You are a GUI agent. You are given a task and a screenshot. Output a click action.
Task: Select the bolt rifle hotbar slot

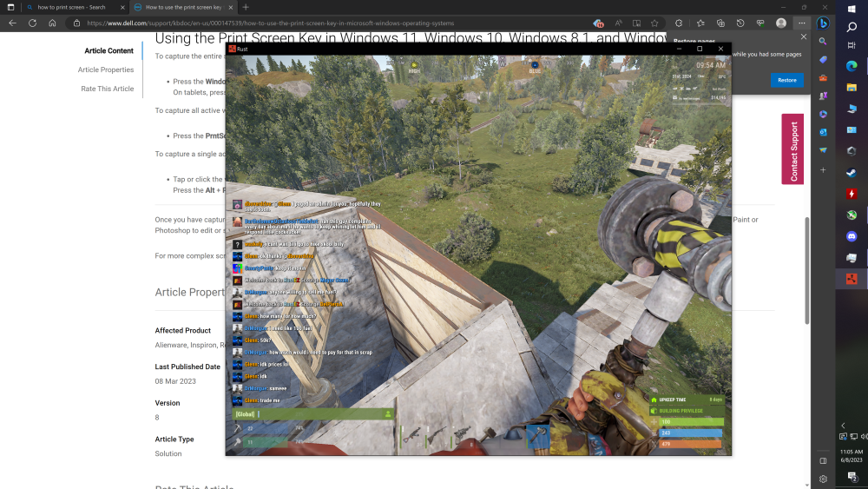[437, 435]
